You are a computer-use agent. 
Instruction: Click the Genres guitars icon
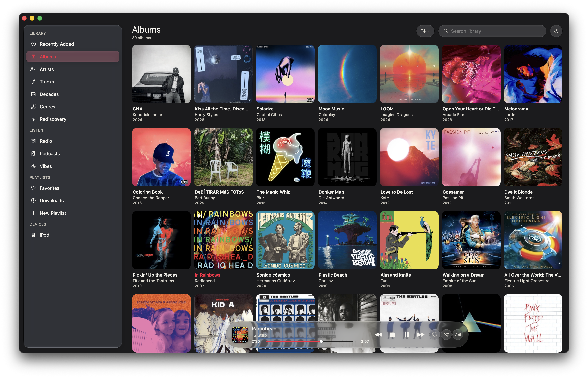pyautogui.click(x=33, y=107)
